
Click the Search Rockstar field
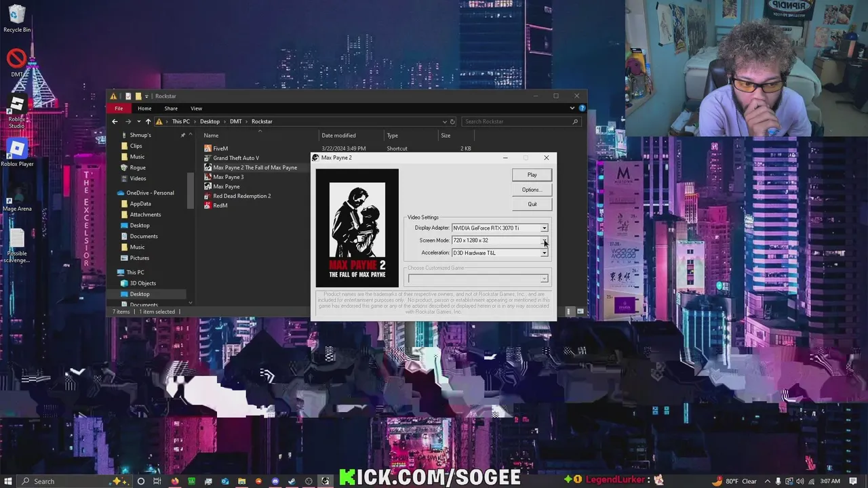520,121
